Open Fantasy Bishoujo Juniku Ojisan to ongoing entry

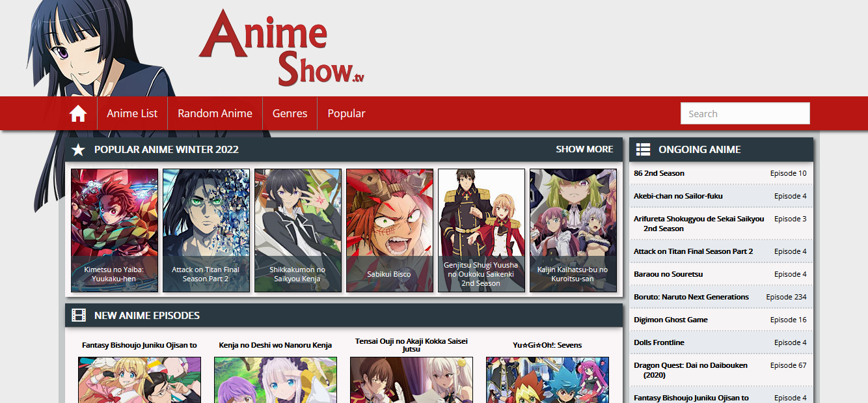(x=691, y=398)
